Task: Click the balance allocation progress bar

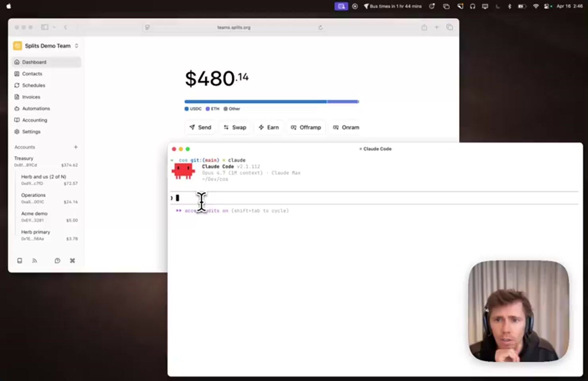Action: pos(271,102)
